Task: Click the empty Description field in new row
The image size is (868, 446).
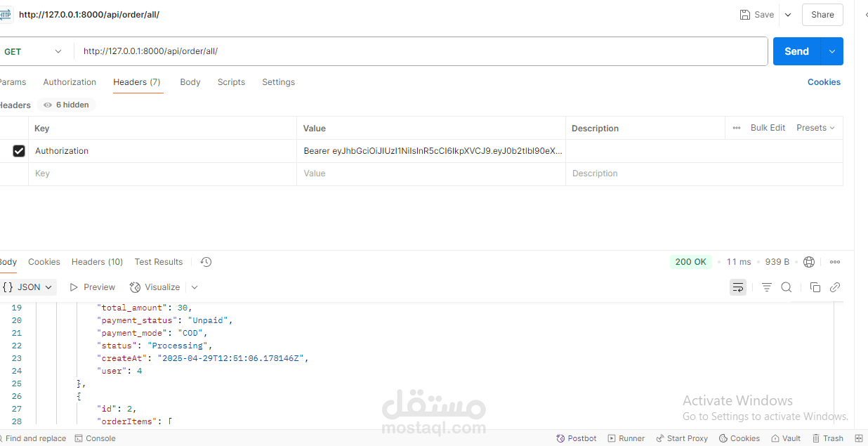Action: coord(704,173)
